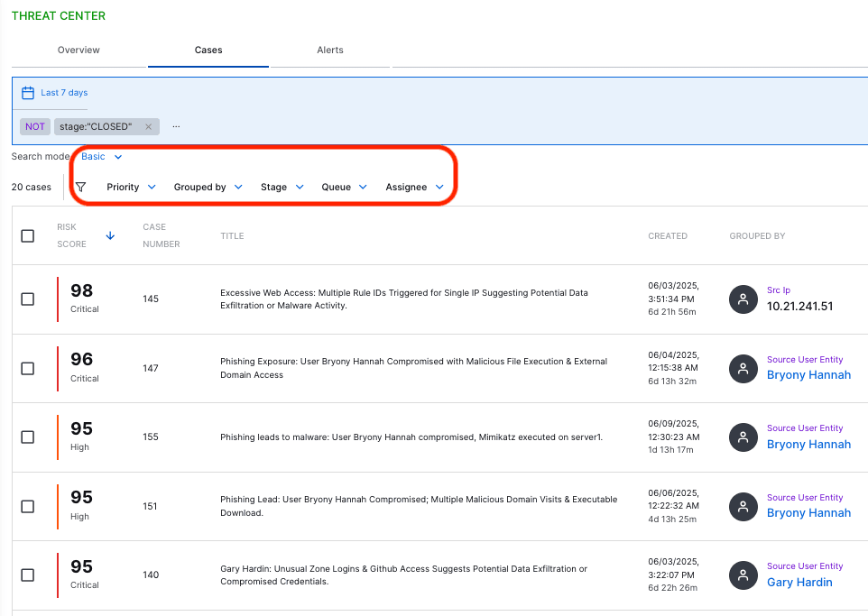Click the Title column header
Viewport: 868px width, 616px height.
[232, 235]
